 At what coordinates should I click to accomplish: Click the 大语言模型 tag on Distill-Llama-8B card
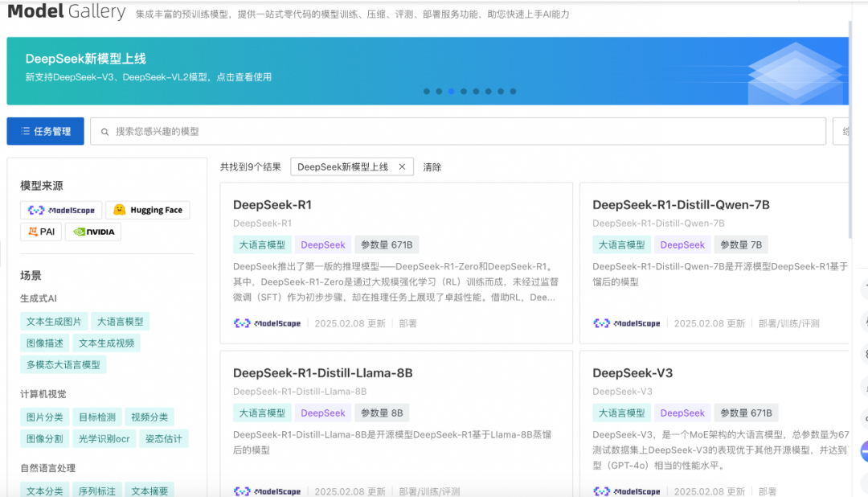point(262,413)
